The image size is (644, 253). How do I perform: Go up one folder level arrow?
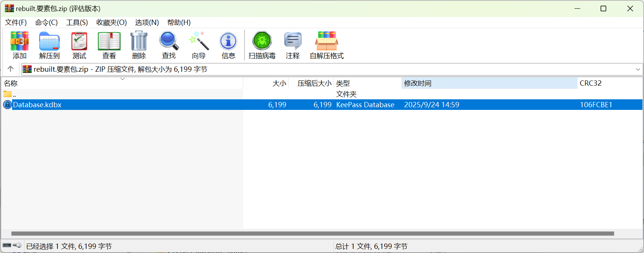point(11,69)
